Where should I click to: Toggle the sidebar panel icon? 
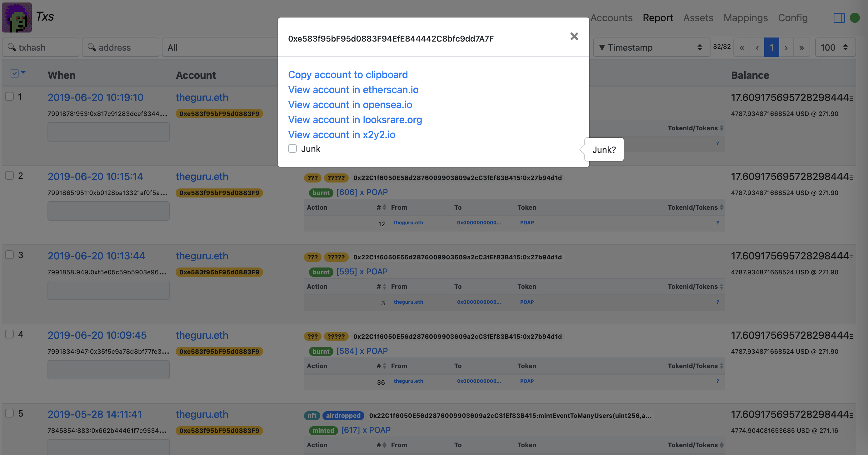(x=839, y=18)
